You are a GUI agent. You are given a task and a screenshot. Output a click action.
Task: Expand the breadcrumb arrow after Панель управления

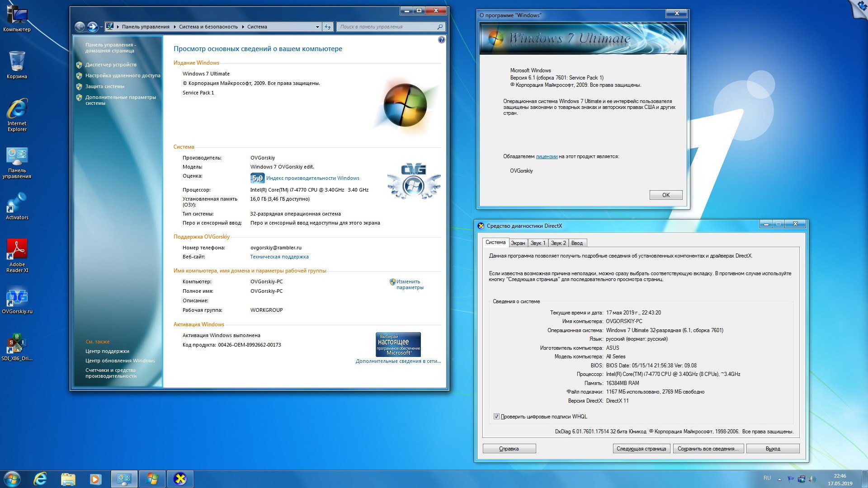[x=175, y=27]
